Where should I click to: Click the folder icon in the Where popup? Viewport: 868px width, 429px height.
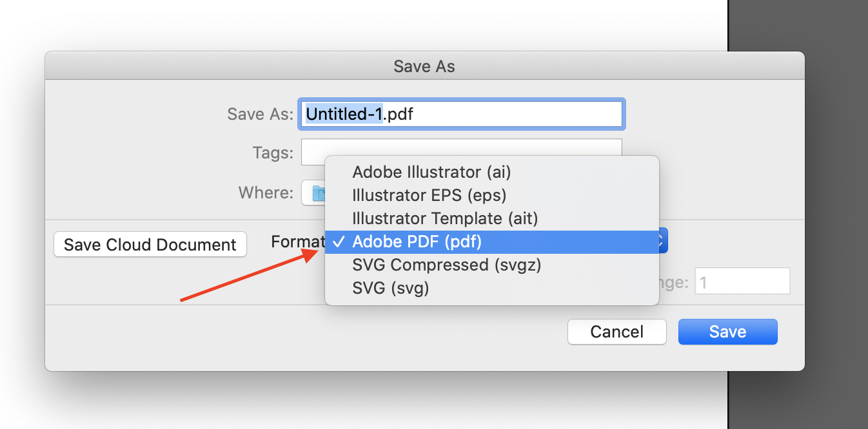317,193
